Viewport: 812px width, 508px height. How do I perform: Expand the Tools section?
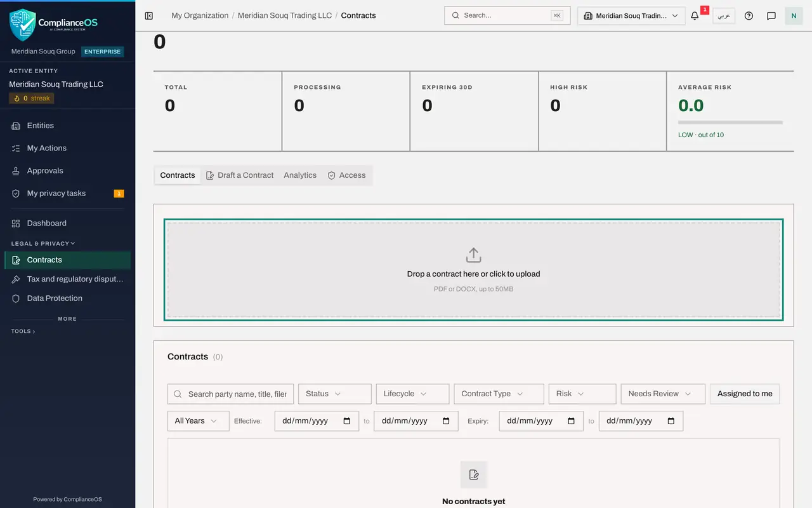[x=23, y=331]
